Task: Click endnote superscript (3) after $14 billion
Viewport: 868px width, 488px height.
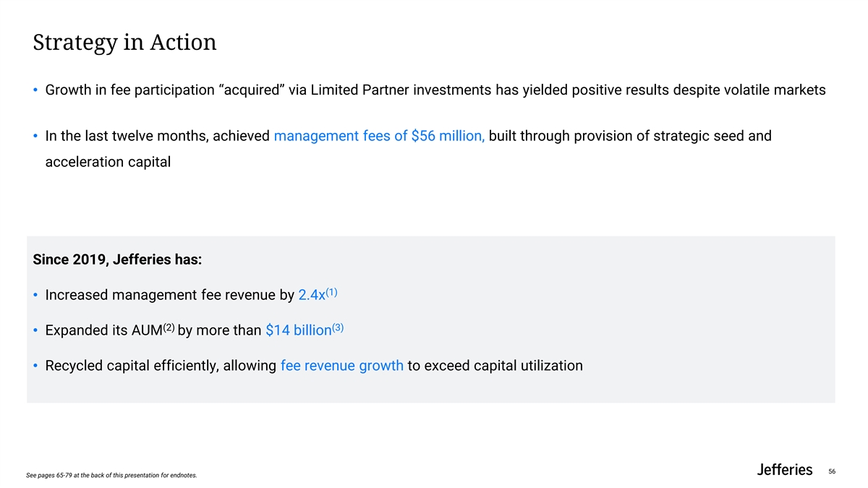Action: tap(337, 326)
